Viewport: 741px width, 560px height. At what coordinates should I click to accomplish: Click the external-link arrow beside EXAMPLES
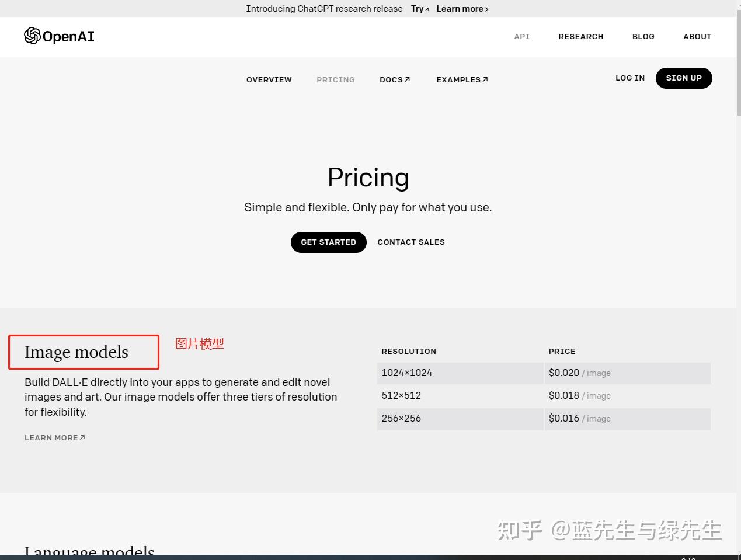(485, 79)
